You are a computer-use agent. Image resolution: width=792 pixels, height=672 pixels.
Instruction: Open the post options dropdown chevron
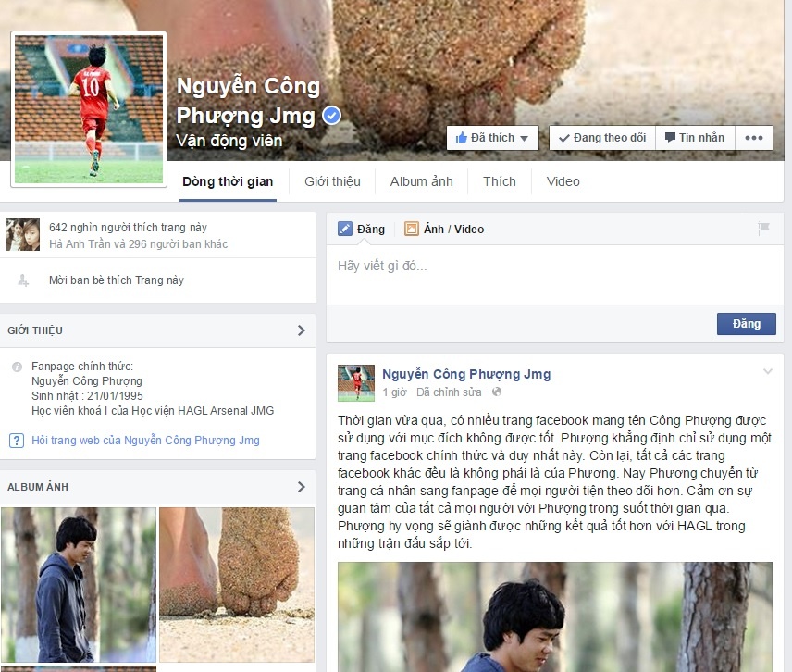coord(768,372)
